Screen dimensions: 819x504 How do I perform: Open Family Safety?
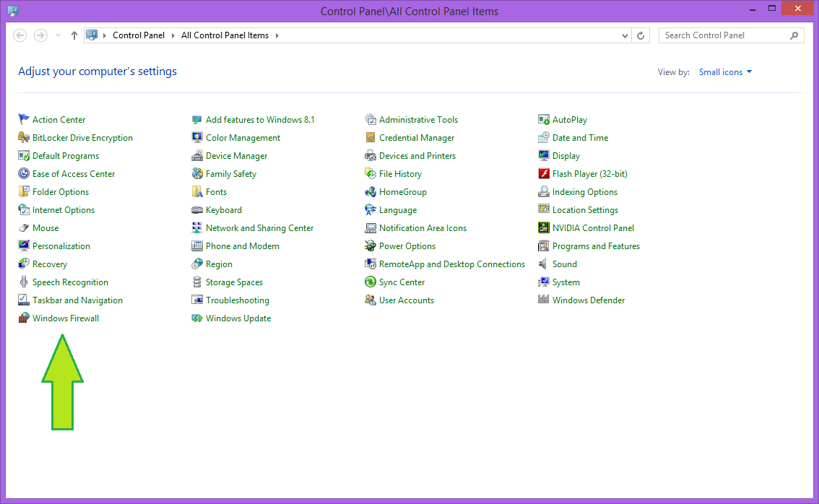231,174
